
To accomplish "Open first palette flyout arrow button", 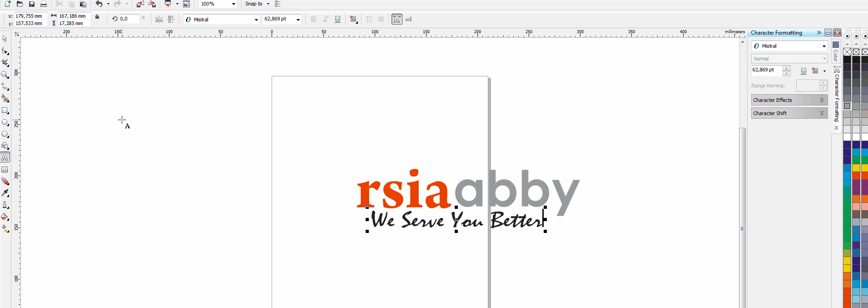I will (847, 36).
